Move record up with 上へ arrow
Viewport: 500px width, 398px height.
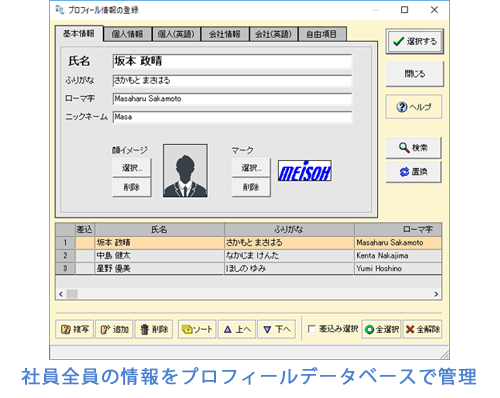pyautogui.click(x=237, y=329)
